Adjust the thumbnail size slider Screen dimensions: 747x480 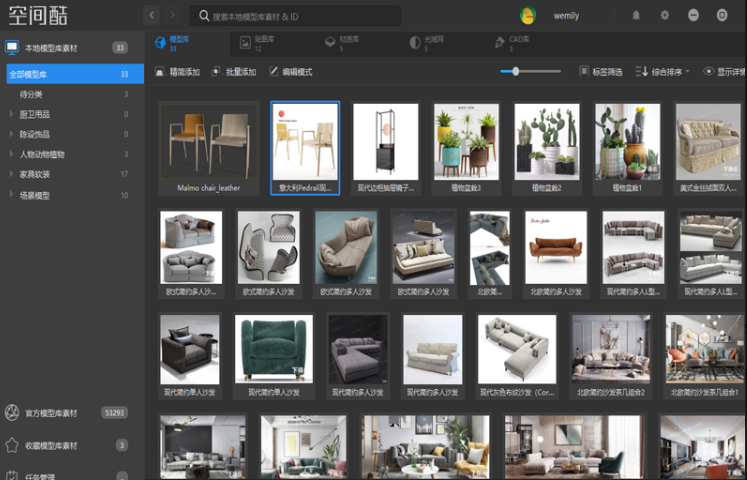click(x=516, y=71)
